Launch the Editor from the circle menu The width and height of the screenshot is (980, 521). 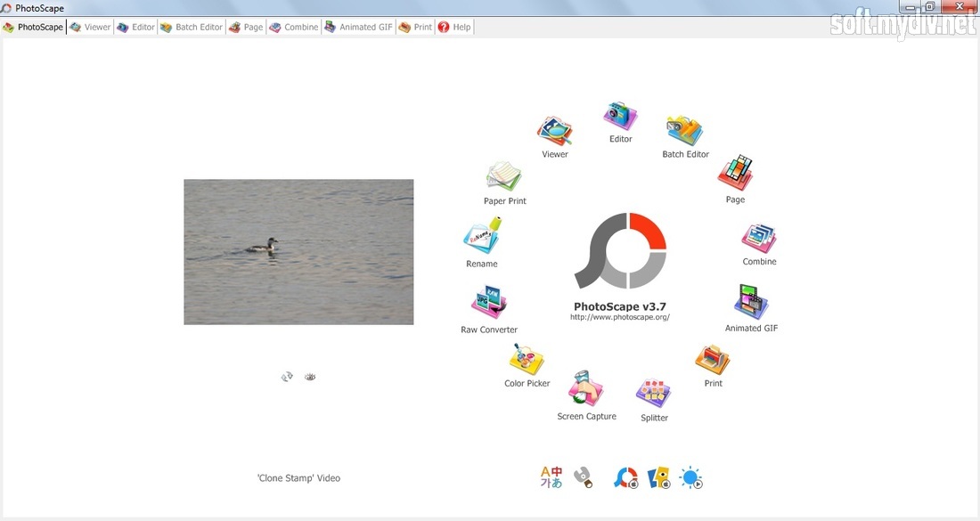[x=620, y=116]
